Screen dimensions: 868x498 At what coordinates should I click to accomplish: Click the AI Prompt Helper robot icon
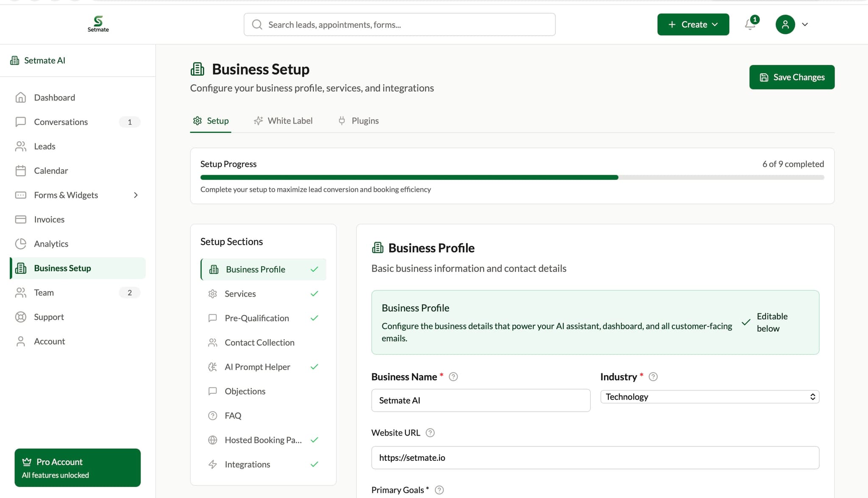point(213,367)
